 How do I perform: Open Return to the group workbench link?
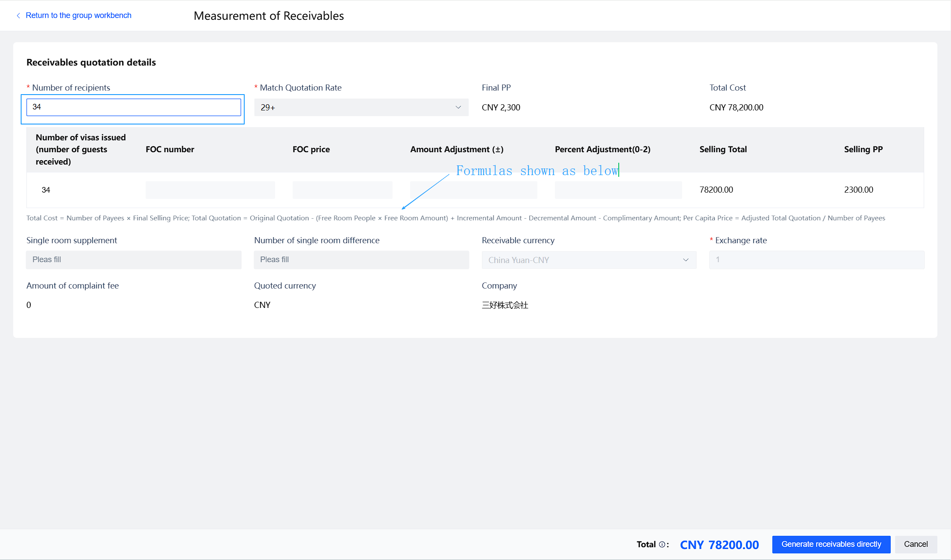[x=78, y=15]
